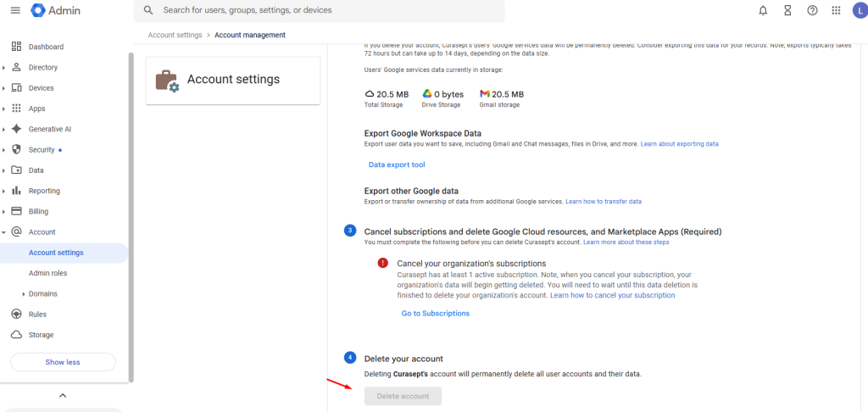Click the Drive storage icon

tap(427, 94)
